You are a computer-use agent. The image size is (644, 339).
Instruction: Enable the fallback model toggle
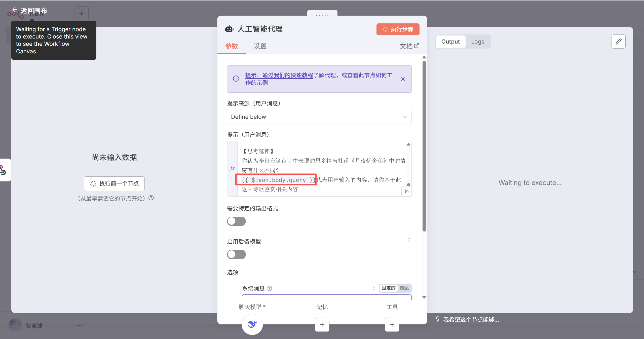(236, 254)
